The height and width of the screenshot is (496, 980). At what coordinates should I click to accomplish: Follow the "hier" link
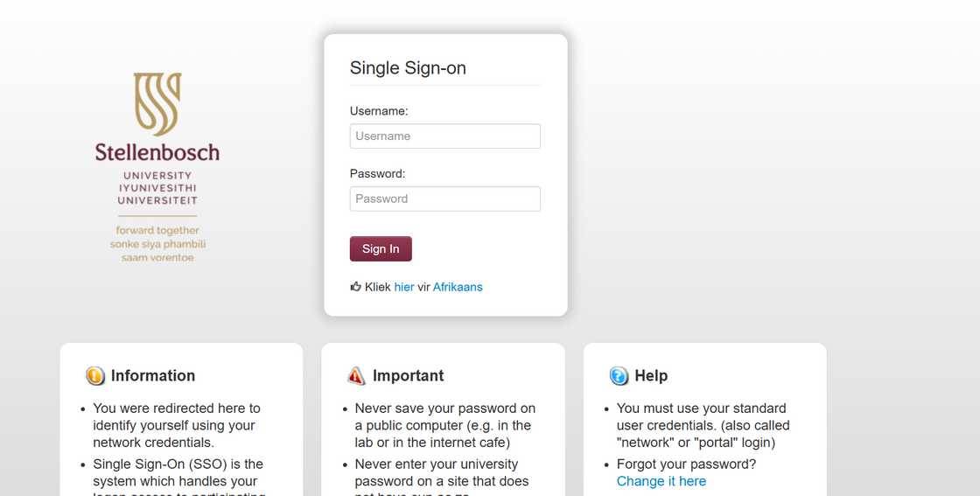point(404,287)
